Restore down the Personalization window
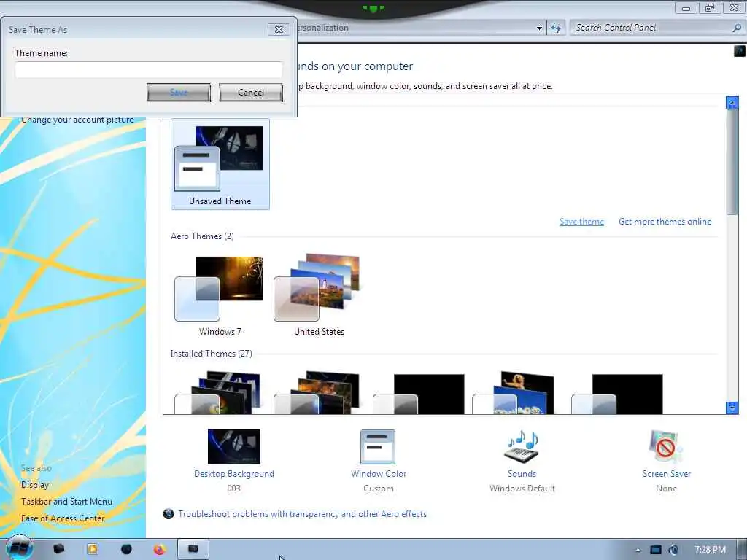The image size is (747, 560). coord(710,7)
